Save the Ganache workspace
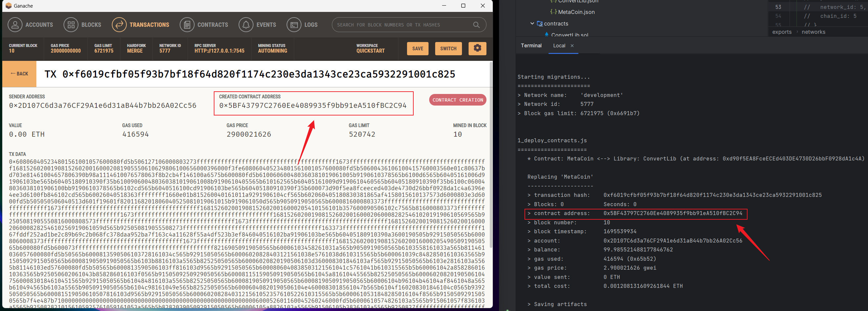Screen dimensions: 868x311 418,49
